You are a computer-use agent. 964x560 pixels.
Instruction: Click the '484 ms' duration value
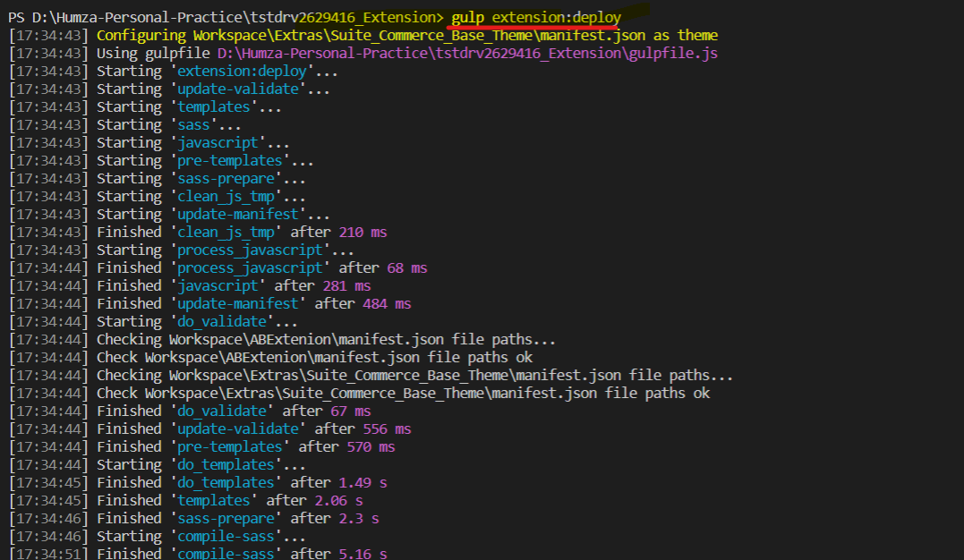[388, 303]
